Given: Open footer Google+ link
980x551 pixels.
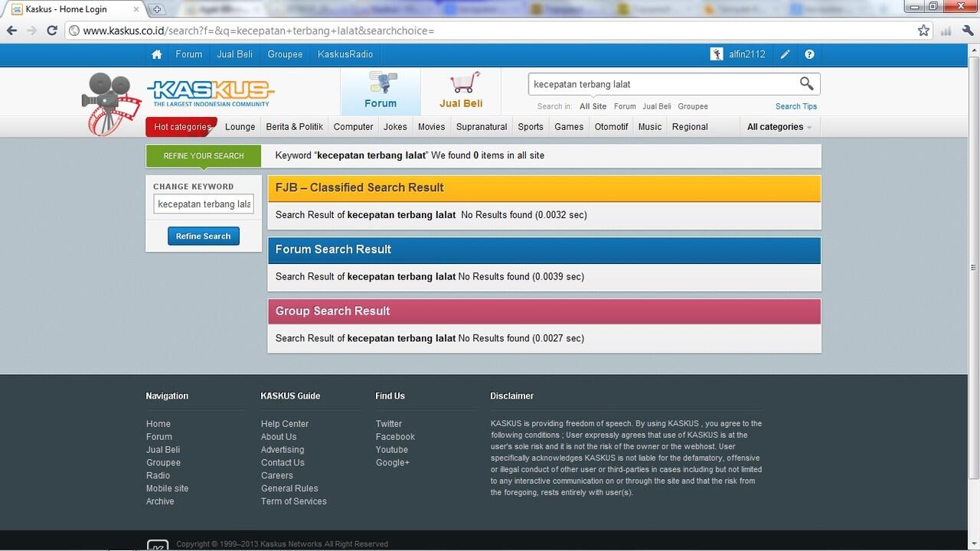Looking at the screenshot, I should click(393, 463).
